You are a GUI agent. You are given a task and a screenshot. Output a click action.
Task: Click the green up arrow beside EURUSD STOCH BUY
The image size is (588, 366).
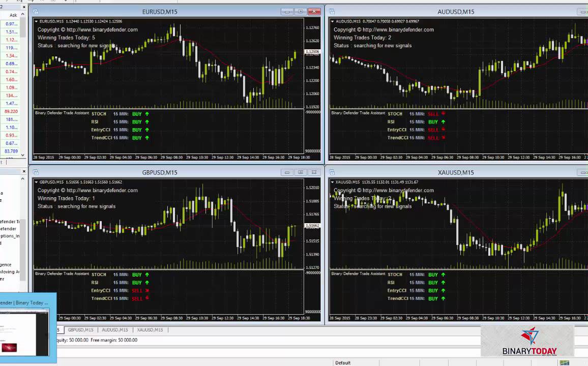147,114
